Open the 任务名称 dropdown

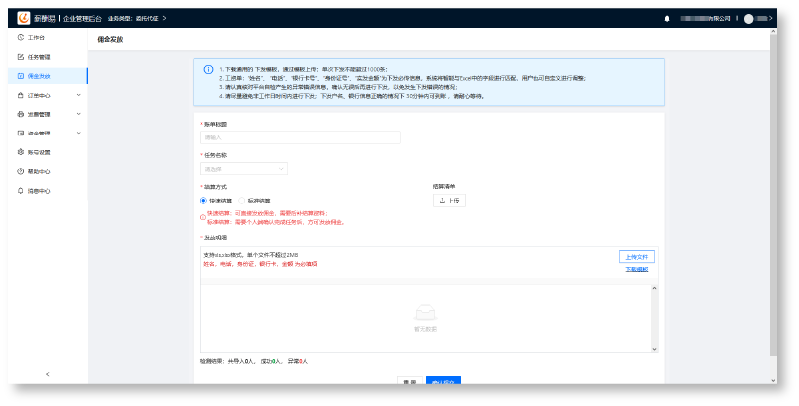pyautogui.click(x=244, y=169)
